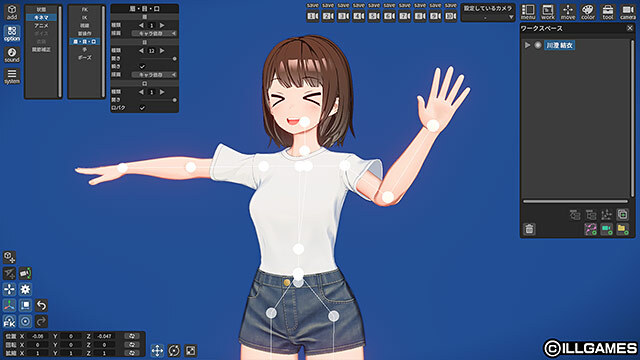Viewport: 640px width, 360px height.
Task: Increase eye type 12 with right arrow
Action: (162, 51)
